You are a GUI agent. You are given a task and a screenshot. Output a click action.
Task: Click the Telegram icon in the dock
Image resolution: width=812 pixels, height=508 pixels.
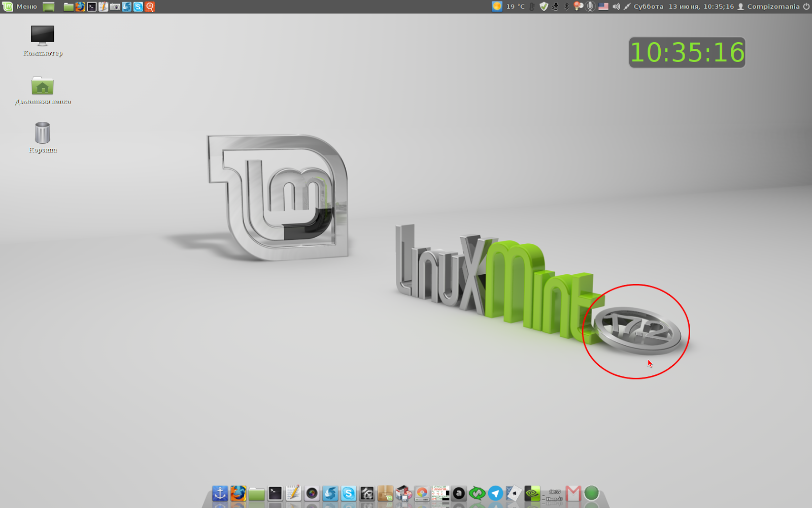pyautogui.click(x=495, y=493)
